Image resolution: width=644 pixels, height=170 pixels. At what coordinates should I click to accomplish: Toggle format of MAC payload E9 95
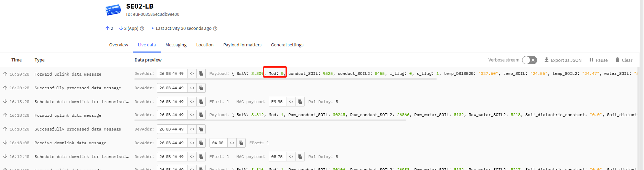coord(291,102)
